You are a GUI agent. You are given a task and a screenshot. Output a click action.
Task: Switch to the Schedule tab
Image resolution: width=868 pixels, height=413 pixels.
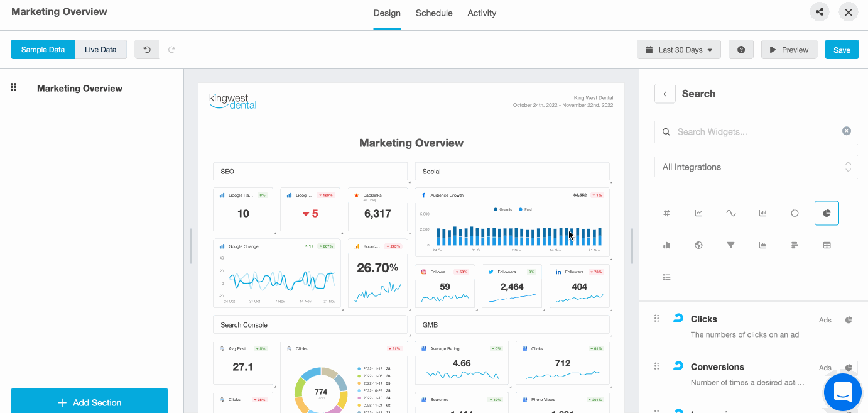[434, 13]
